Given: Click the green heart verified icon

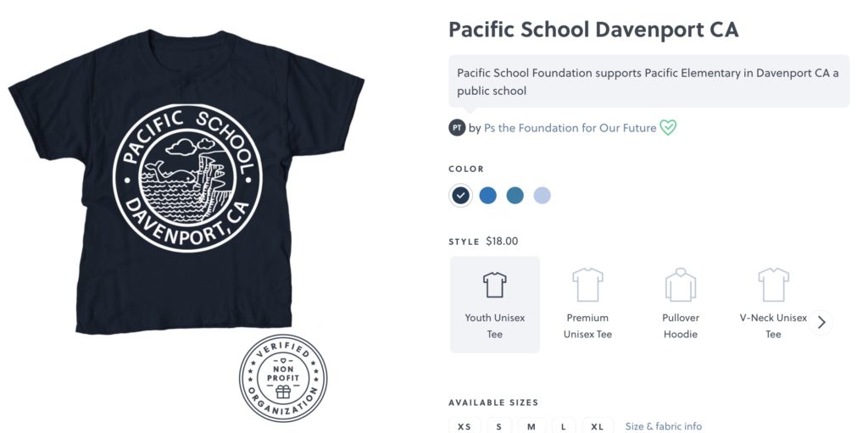Looking at the screenshot, I should point(668,128).
